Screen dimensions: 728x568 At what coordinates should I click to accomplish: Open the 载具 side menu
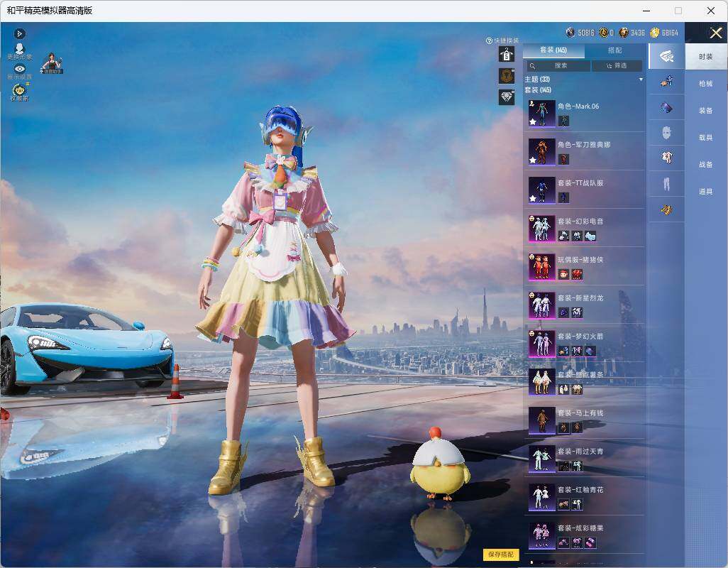[706, 138]
